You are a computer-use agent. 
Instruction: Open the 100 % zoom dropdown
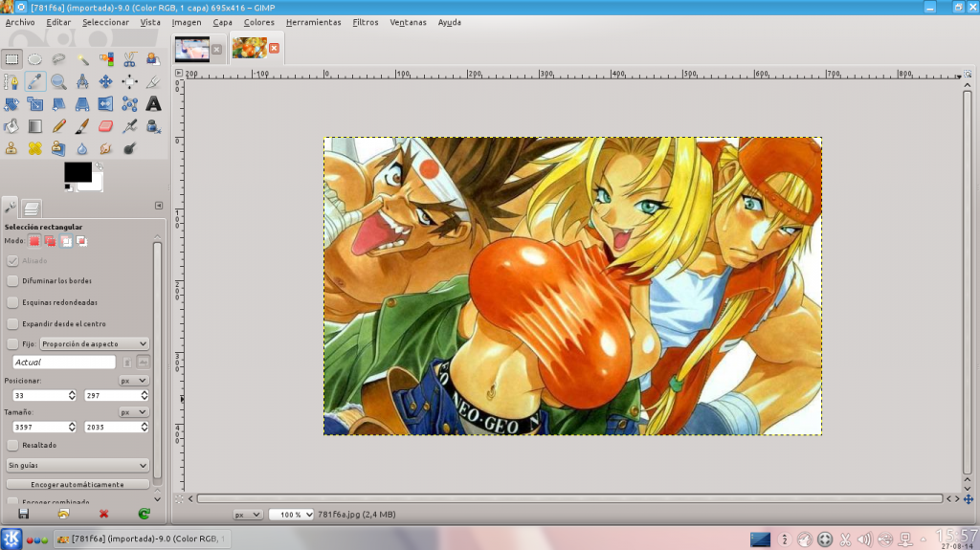(291, 515)
